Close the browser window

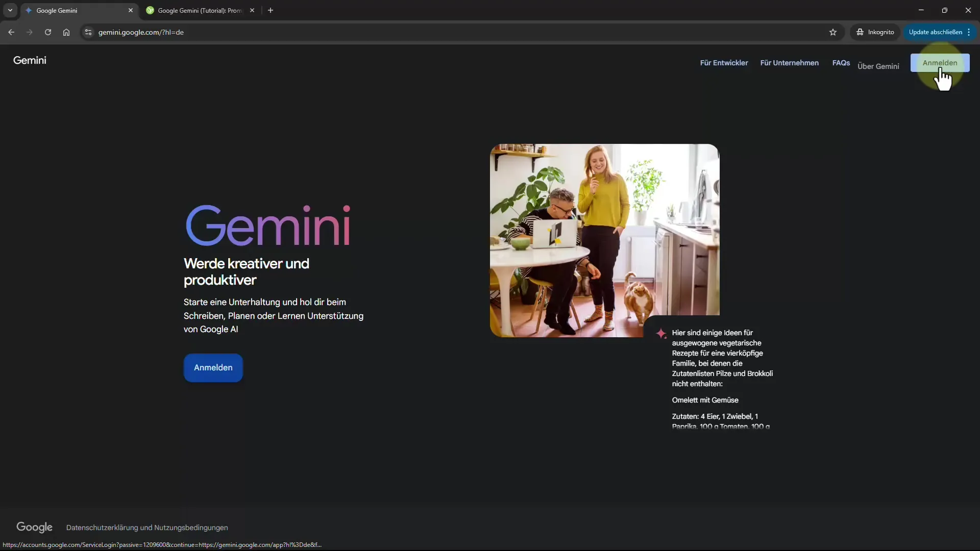tap(968, 10)
